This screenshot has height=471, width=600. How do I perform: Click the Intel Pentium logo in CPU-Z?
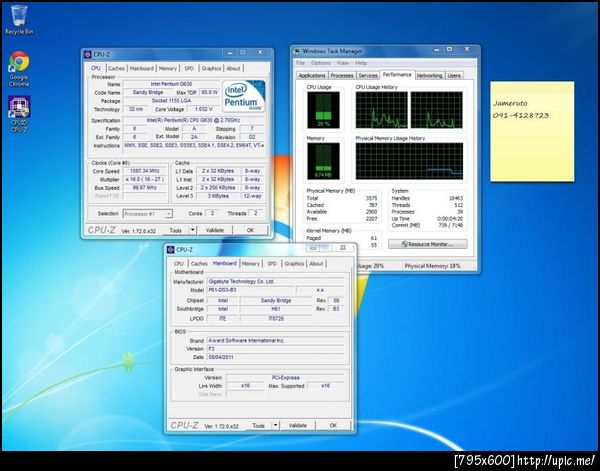[x=244, y=96]
